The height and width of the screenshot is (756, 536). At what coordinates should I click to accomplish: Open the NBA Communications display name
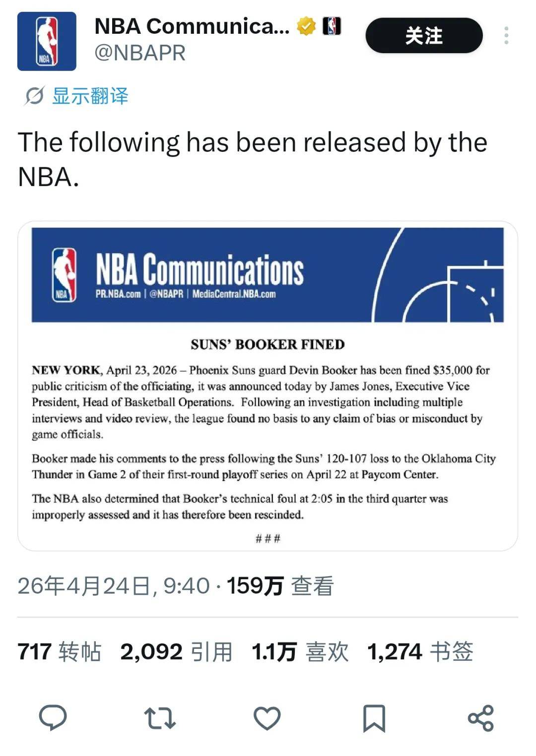[192, 26]
